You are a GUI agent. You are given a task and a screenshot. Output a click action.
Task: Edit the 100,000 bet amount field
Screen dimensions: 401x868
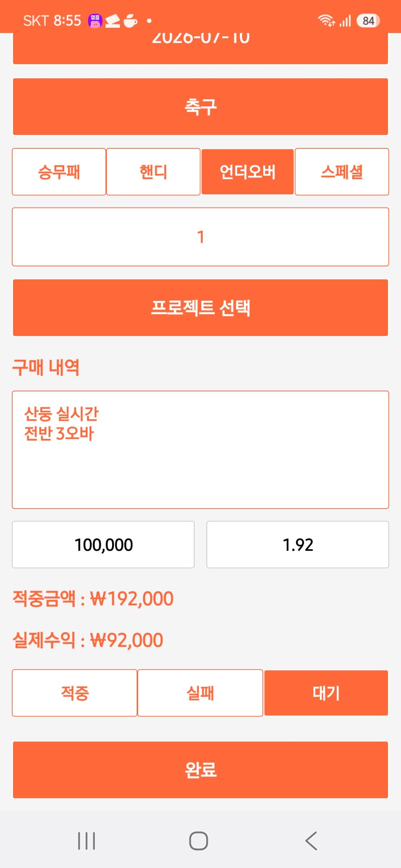(x=103, y=544)
